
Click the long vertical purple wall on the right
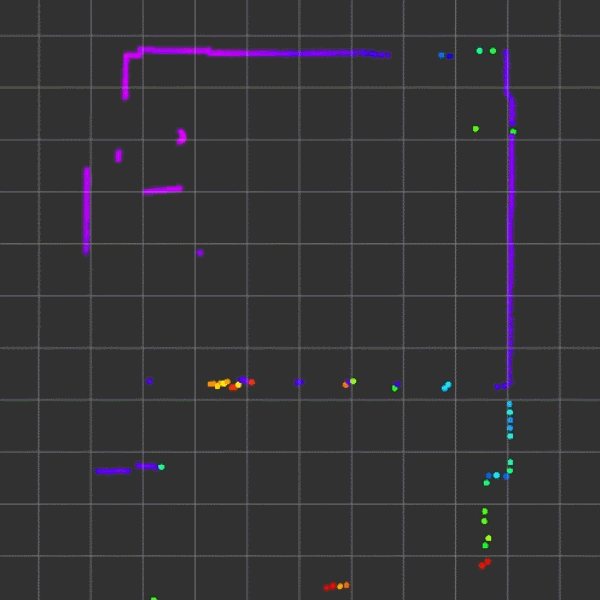[510, 218]
